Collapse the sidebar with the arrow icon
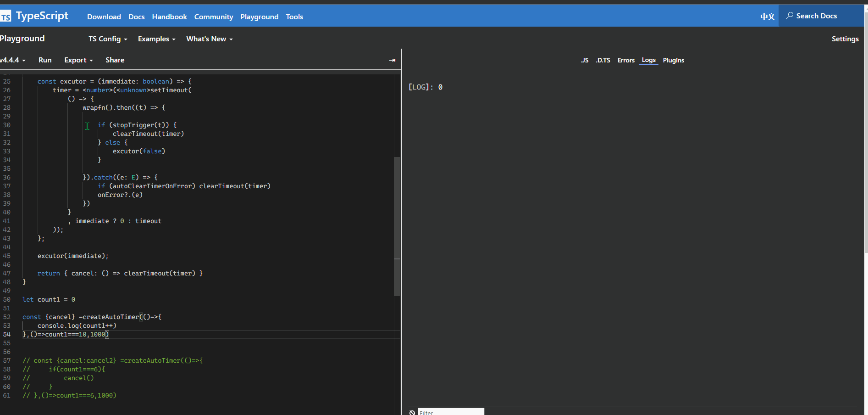Screen dimensions: 868x415 (x=392, y=60)
